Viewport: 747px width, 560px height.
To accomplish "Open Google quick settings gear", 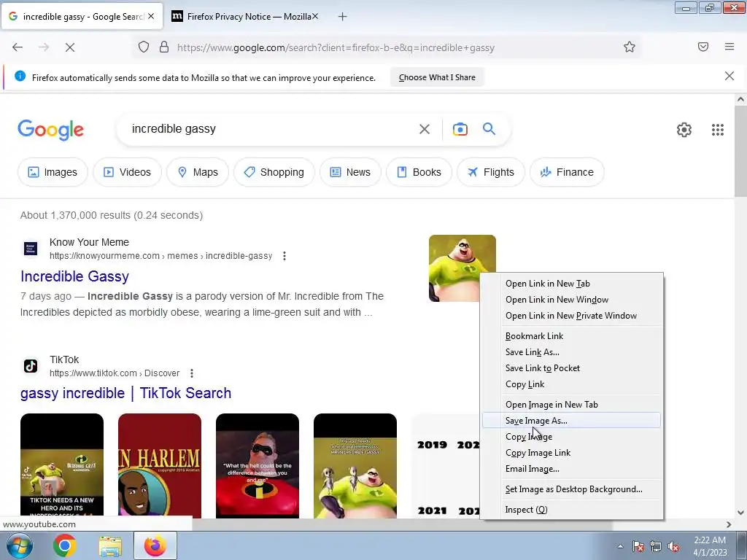I will (684, 130).
